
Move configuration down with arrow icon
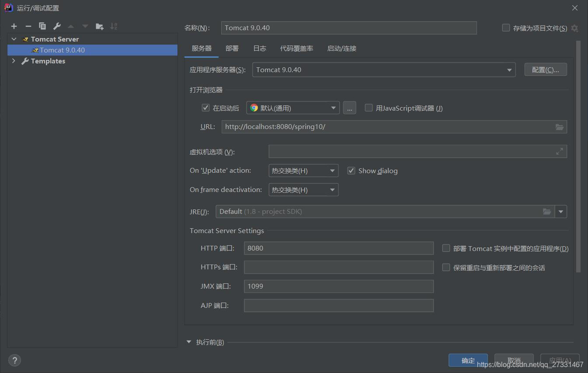[85, 26]
